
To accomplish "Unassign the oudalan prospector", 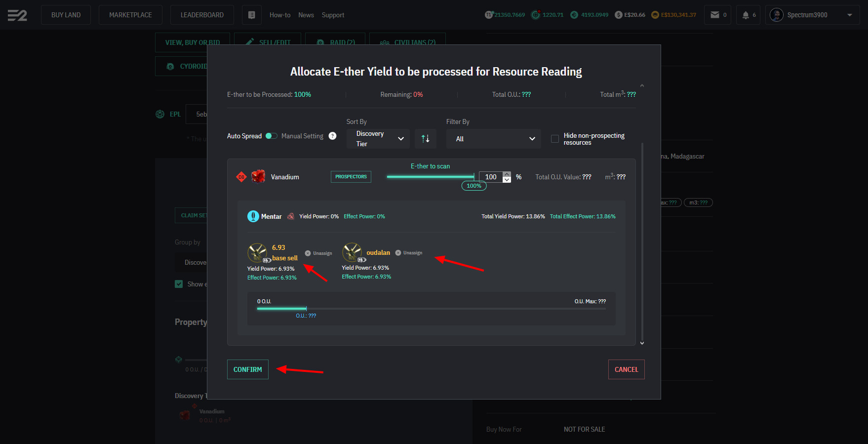I will (409, 253).
